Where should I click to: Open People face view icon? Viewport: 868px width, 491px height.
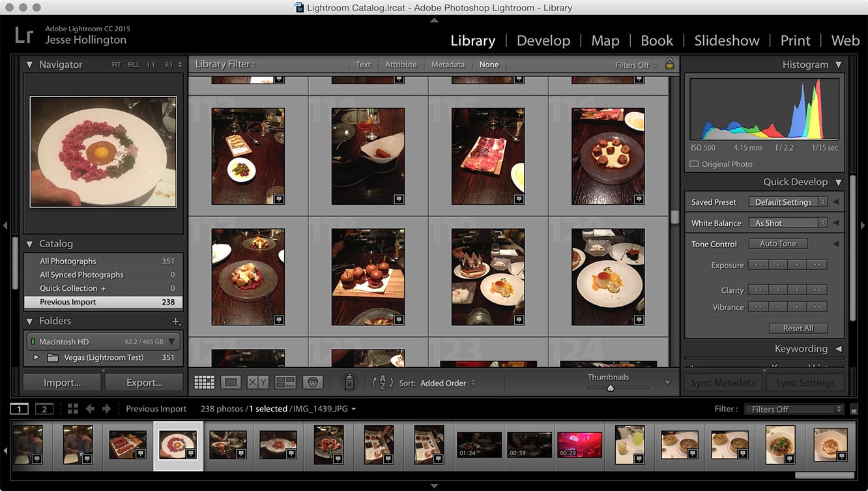[313, 383]
